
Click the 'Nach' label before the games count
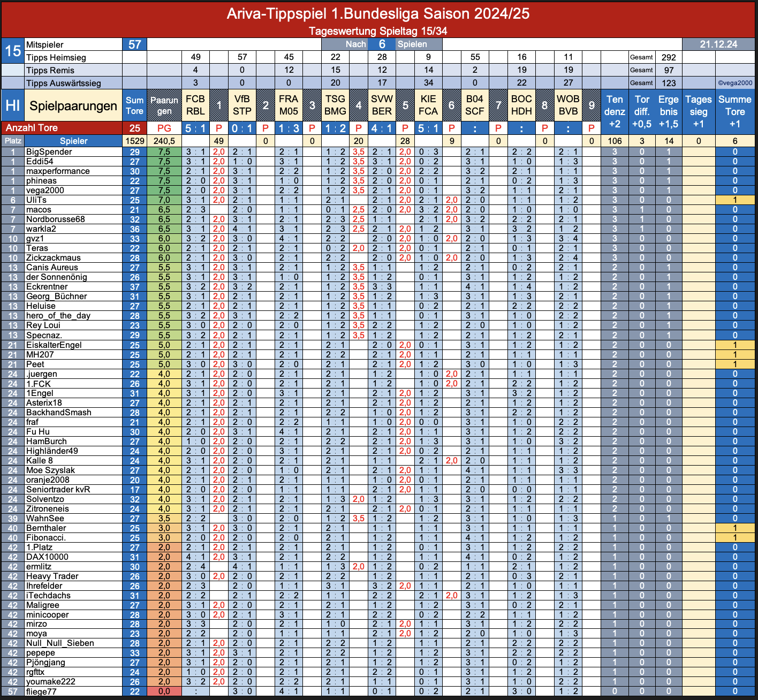pyautogui.click(x=355, y=44)
